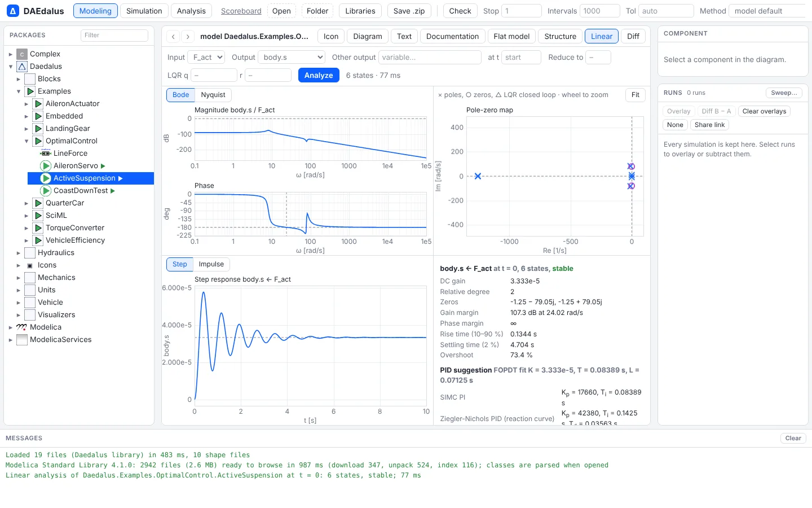The image size is (812, 508).
Task: Open the Flat model tab
Action: pos(511,36)
